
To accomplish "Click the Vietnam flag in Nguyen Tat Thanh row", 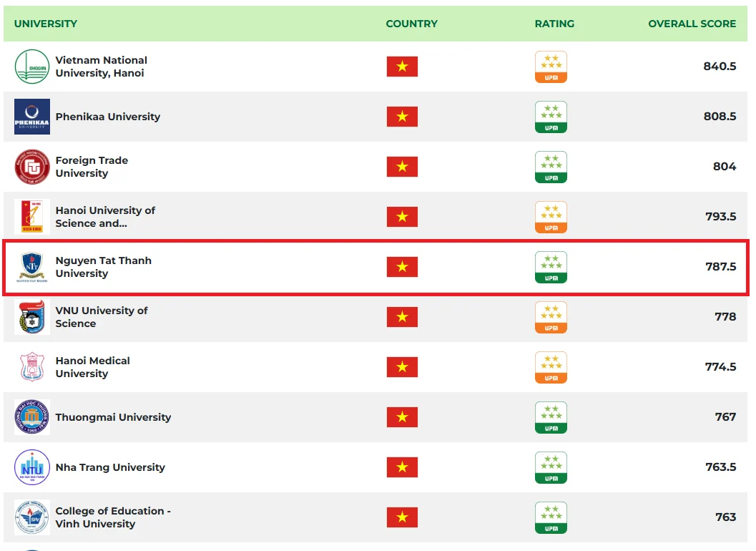I will pyautogui.click(x=402, y=267).
